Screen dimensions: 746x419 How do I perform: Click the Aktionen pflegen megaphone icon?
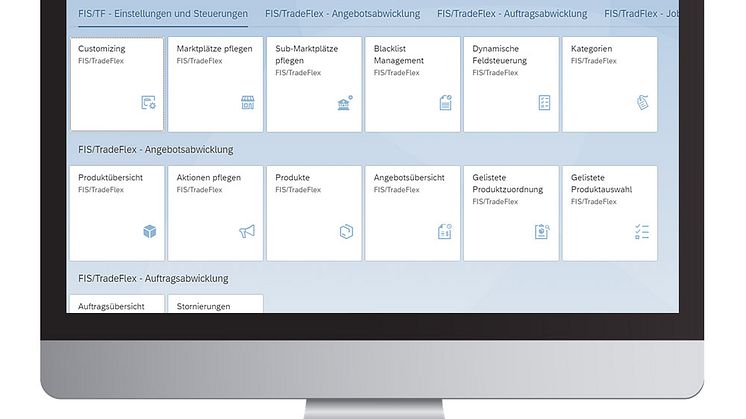pos(247,232)
